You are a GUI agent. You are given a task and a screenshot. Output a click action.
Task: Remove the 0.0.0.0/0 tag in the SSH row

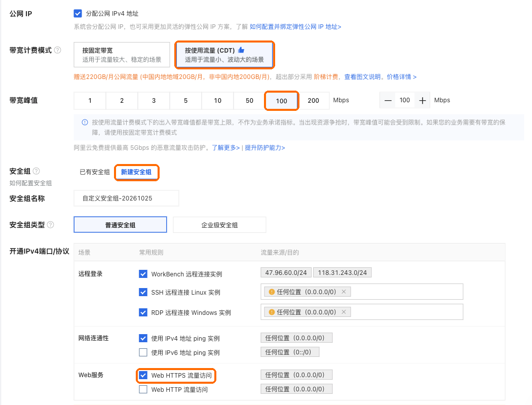click(344, 292)
